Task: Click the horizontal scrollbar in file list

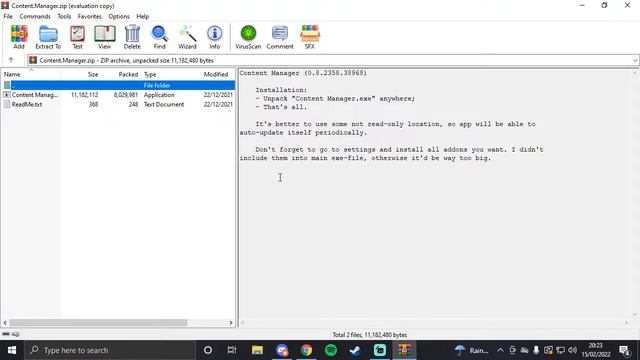Action: click(x=98, y=323)
